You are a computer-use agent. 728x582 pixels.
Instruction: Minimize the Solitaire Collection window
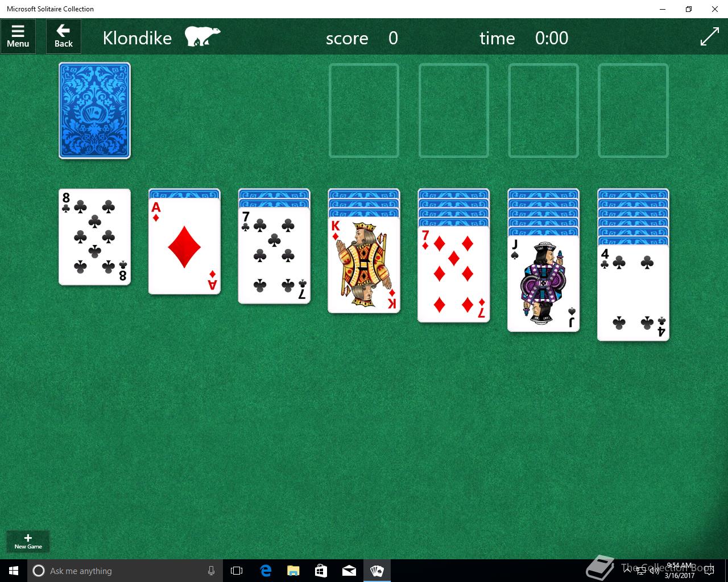click(x=662, y=9)
